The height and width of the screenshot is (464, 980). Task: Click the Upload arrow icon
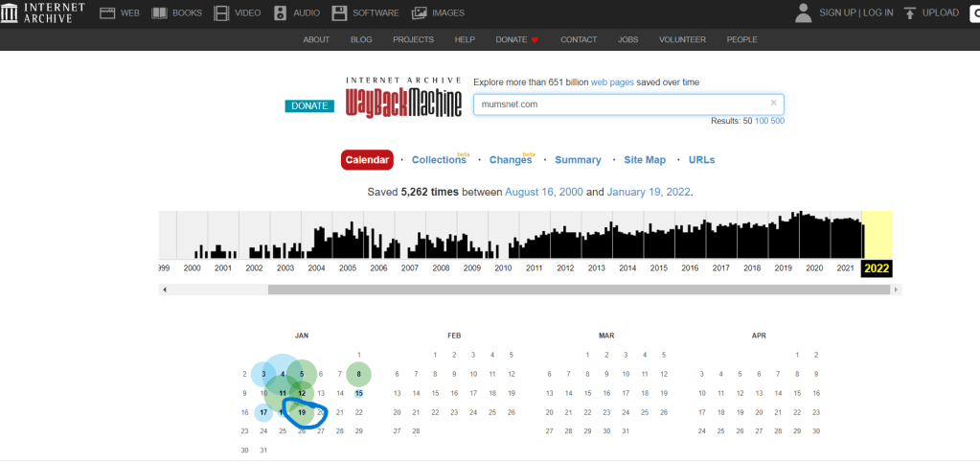(x=910, y=13)
